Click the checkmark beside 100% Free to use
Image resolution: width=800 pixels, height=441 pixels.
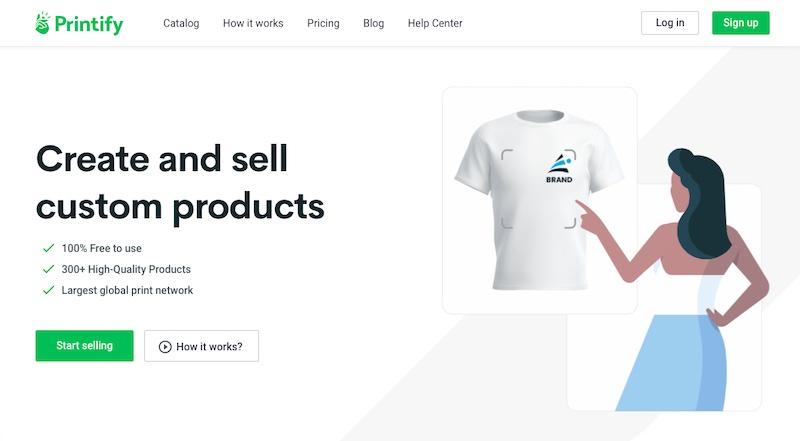(48, 248)
